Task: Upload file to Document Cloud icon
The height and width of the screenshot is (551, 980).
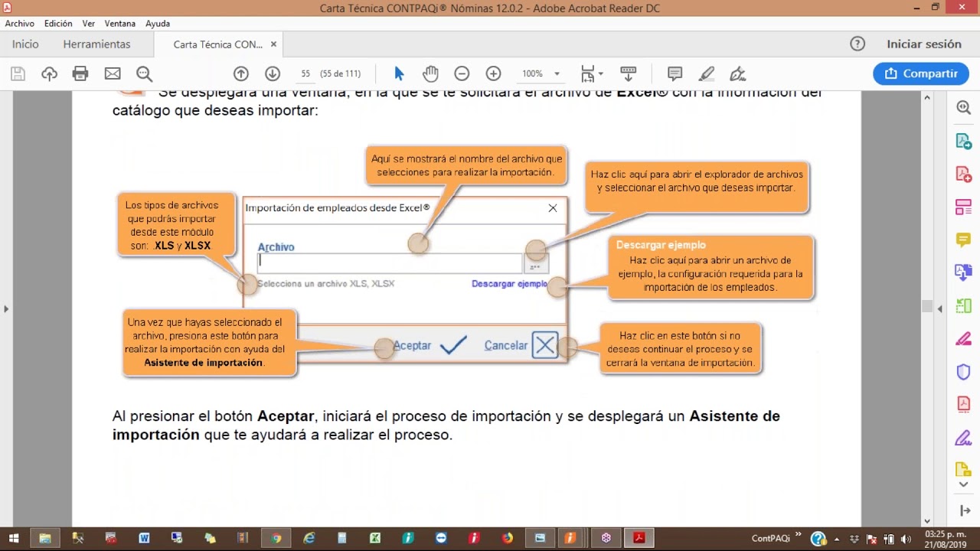Action: coord(49,73)
